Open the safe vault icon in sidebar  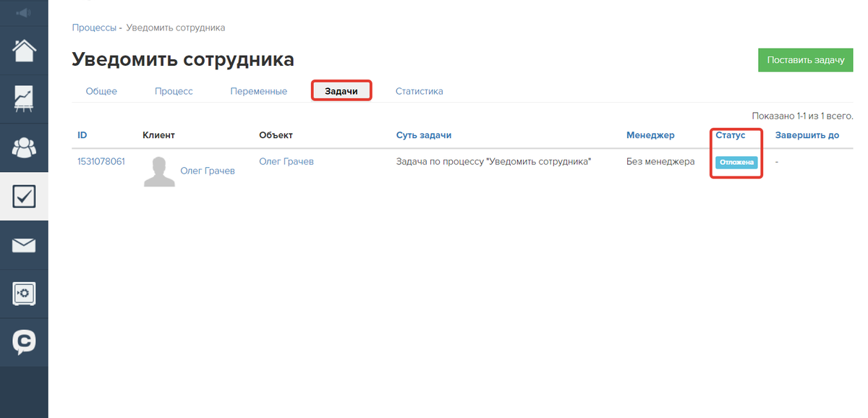point(24,293)
